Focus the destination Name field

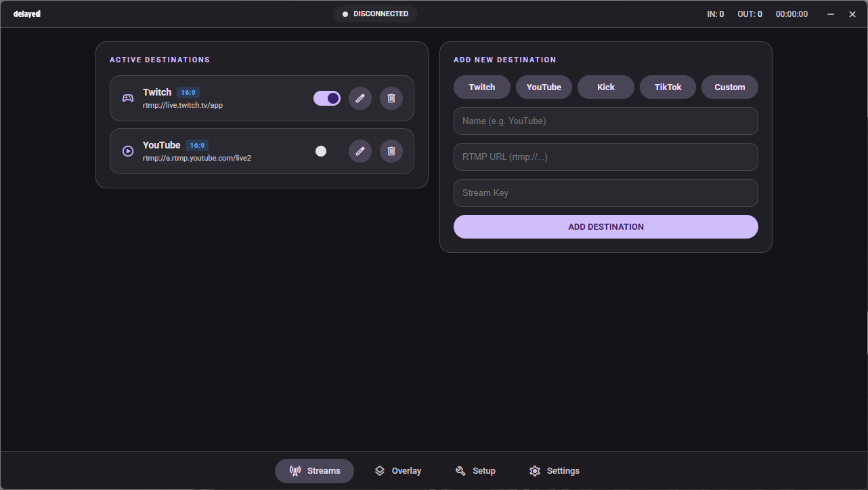pyautogui.click(x=606, y=121)
